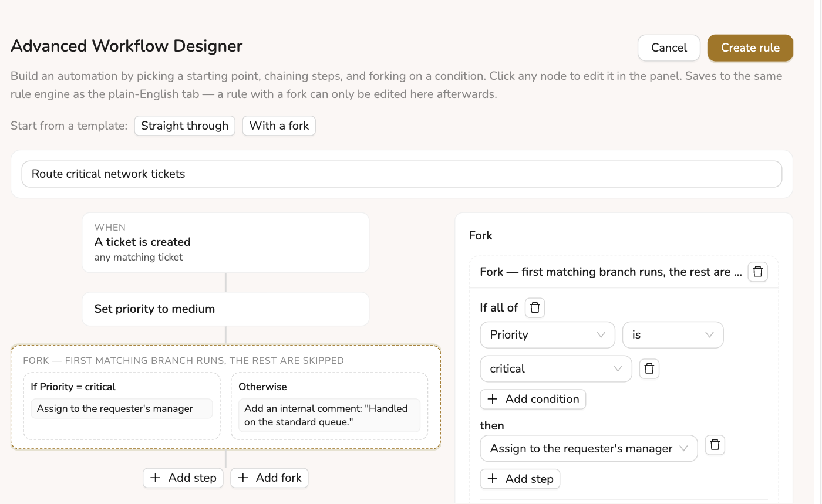Select the "Set priority to medium" node
Image resolution: width=822 pixels, height=504 pixels.
225,309
